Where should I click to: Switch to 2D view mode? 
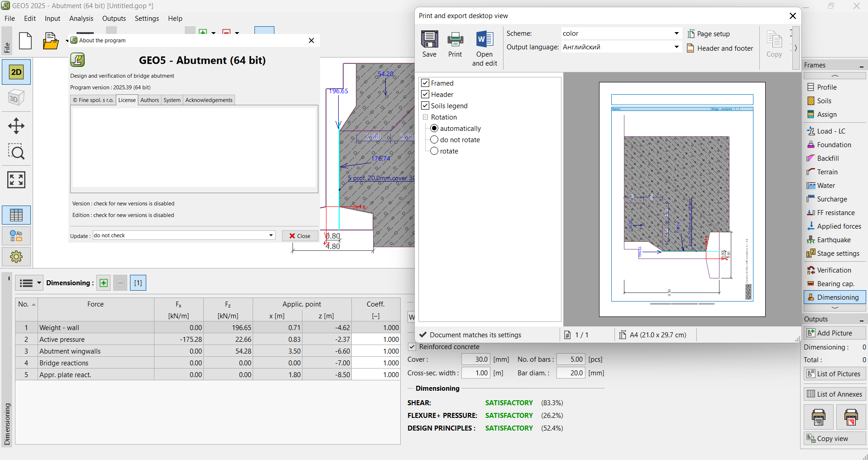pos(16,72)
